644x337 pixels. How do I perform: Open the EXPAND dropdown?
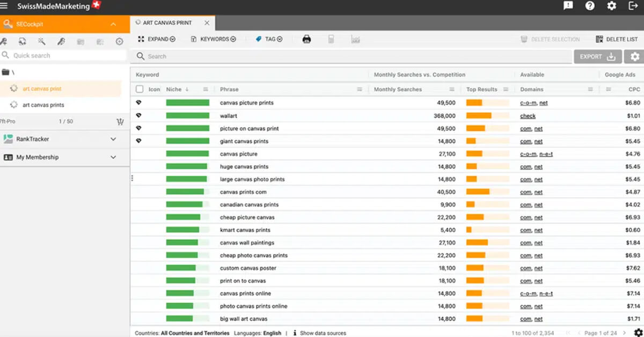[x=157, y=39]
